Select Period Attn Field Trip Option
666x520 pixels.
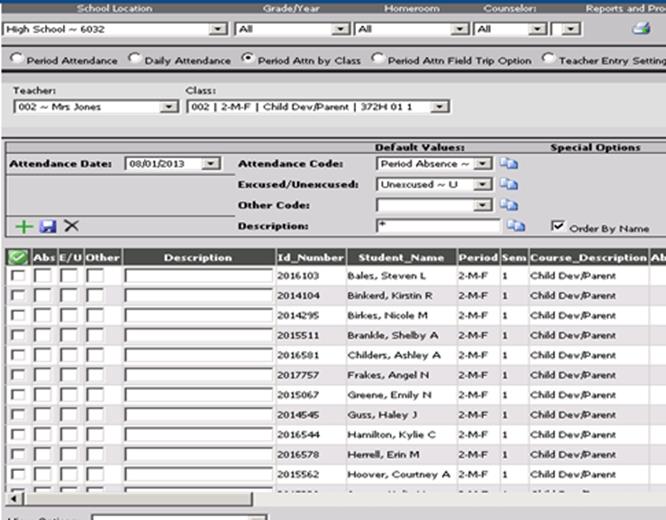pyautogui.click(x=377, y=58)
